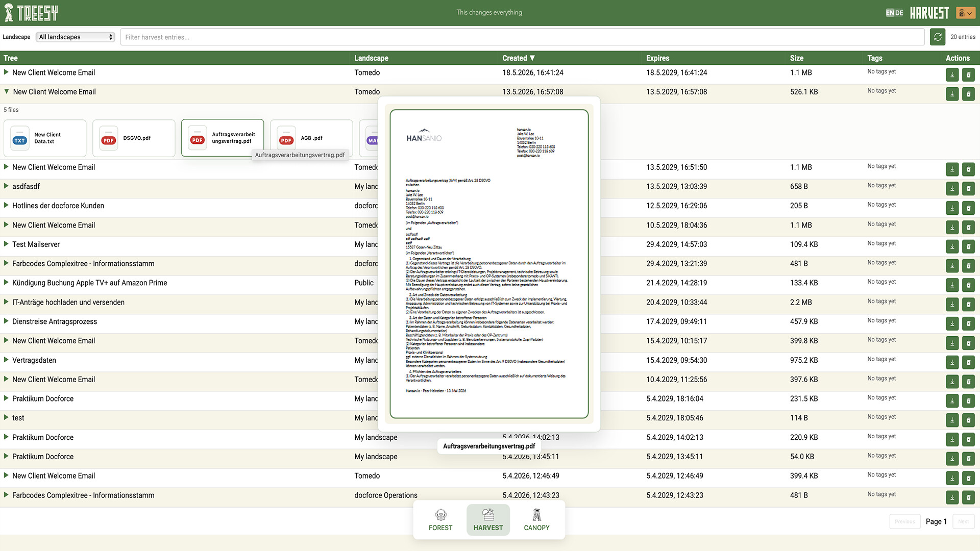This screenshot has width=980, height=551.
Task: Click the IT-Anträge hochladen und versenden name
Action: tap(68, 303)
